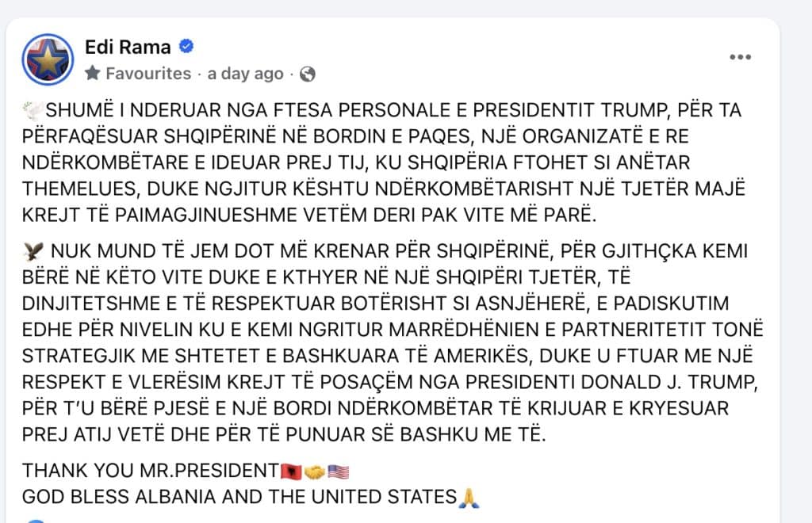Click the Albanian flag emoji
This screenshot has width=812, height=523.
pyautogui.click(x=289, y=471)
